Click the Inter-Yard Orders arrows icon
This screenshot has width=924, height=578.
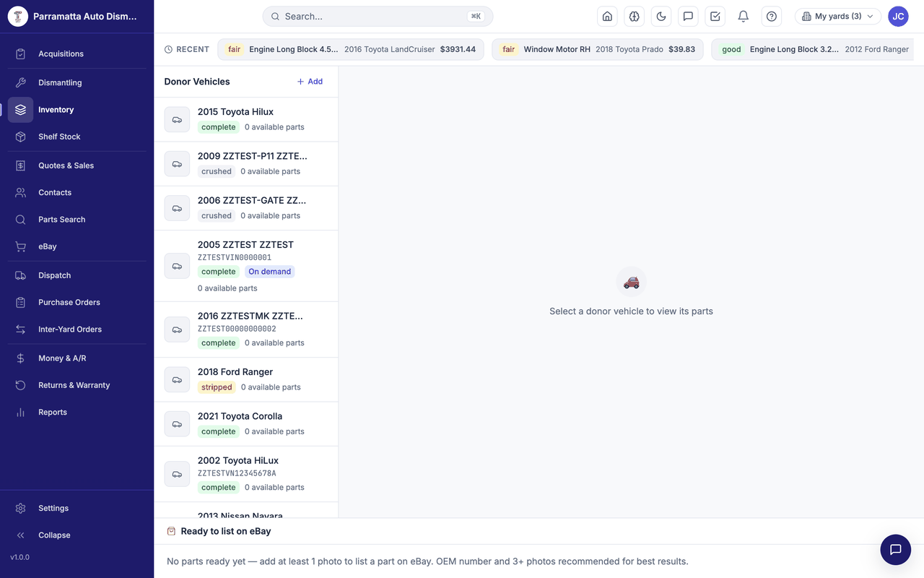pyautogui.click(x=20, y=329)
